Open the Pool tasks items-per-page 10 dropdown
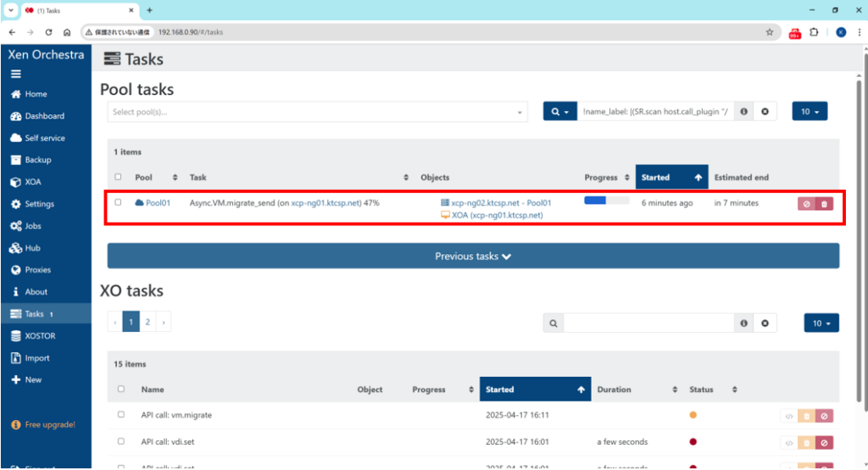The width and height of the screenshot is (868, 470). point(809,112)
